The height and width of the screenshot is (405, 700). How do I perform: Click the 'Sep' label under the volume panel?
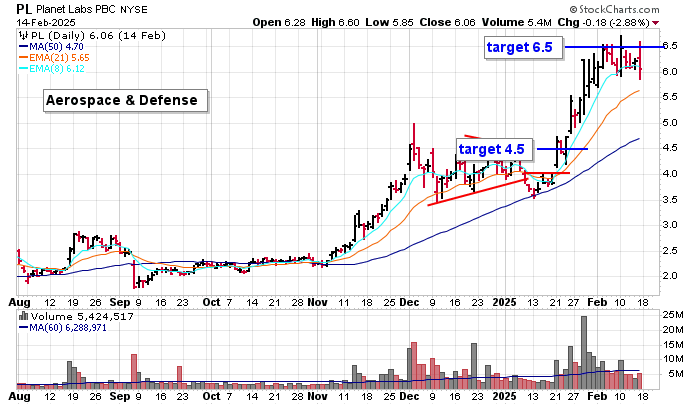click(120, 396)
